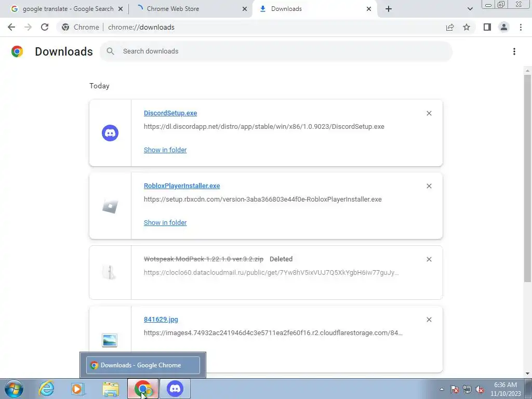
Task: Click the 'Deleted' status label
Action: [281, 259]
